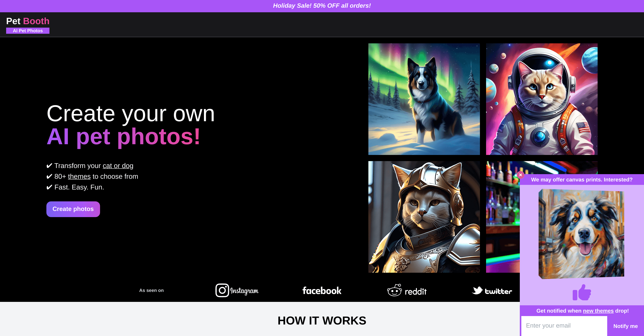
Task: Close the canvas prints popup
Action: coord(521,175)
